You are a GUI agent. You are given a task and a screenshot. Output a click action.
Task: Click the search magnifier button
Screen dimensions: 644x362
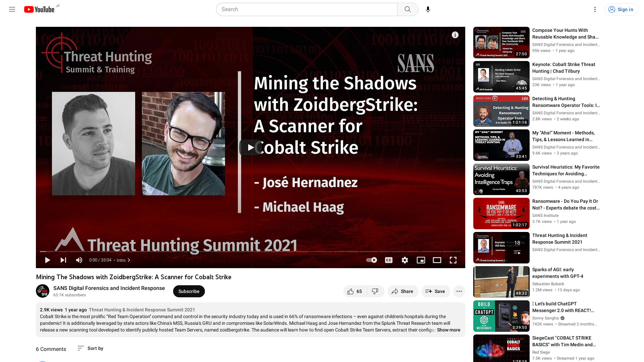pyautogui.click(x=408, y=9)
